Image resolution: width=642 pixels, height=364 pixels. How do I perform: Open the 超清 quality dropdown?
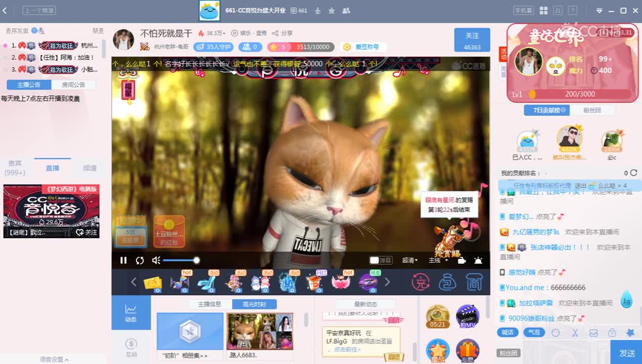(x=410, y=260)
